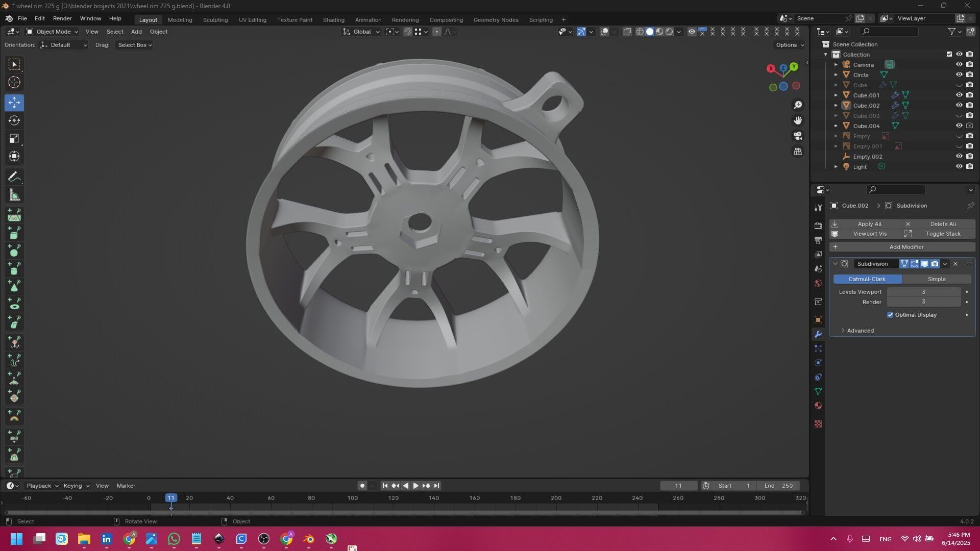The width and height of the screenshot is (980, 551).
Task: Activate the Rotate tool
Action: 14,121
